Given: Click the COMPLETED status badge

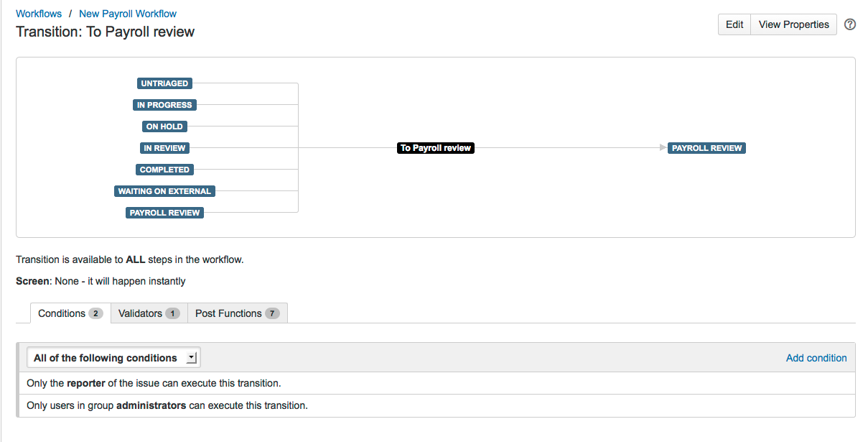Looking at the screenshot, I should (164, 170).
